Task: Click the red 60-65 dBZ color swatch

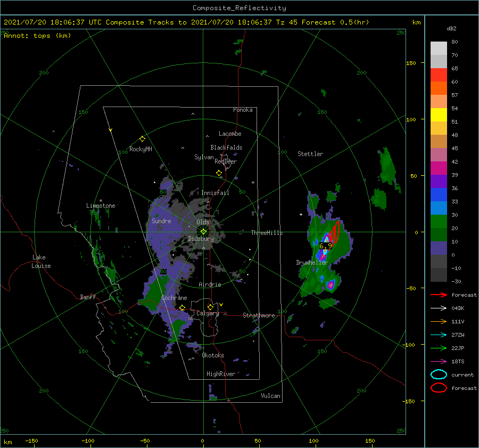Action: tap(439, 75)
